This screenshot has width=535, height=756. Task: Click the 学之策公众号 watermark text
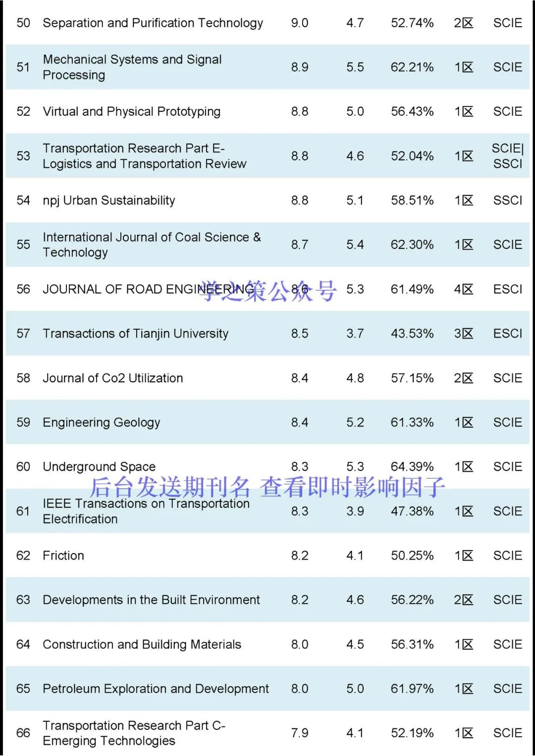click(268, 291)
